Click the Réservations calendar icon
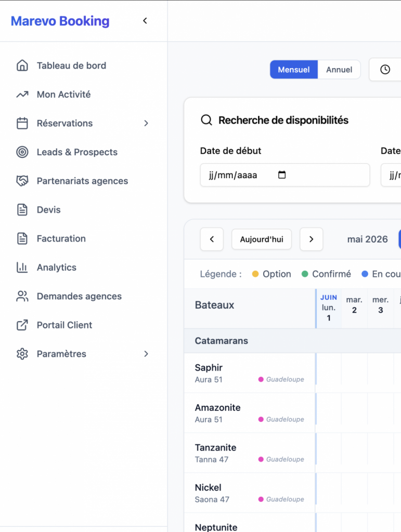The height and width of the screenshot is (532, 401). (22, 123)
